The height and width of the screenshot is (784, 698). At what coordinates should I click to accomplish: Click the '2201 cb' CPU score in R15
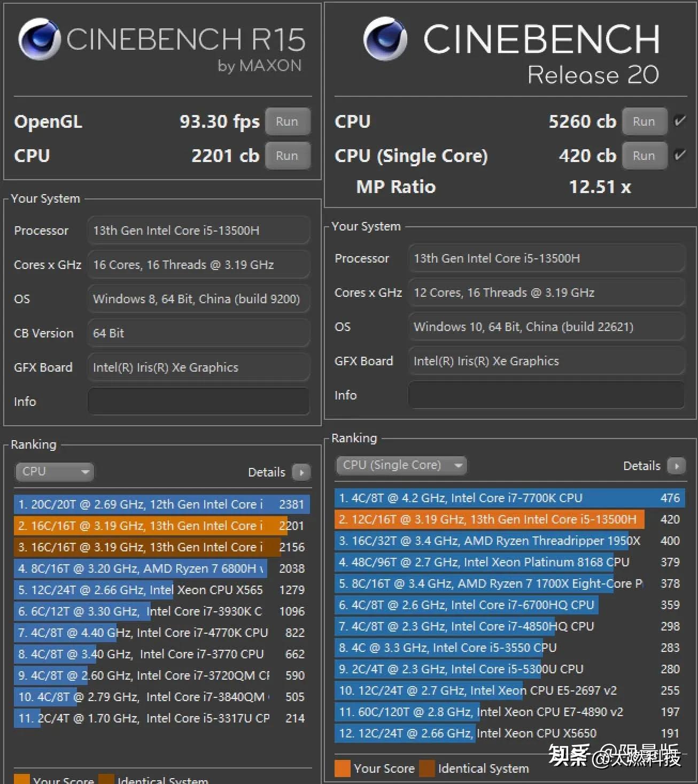226,156
